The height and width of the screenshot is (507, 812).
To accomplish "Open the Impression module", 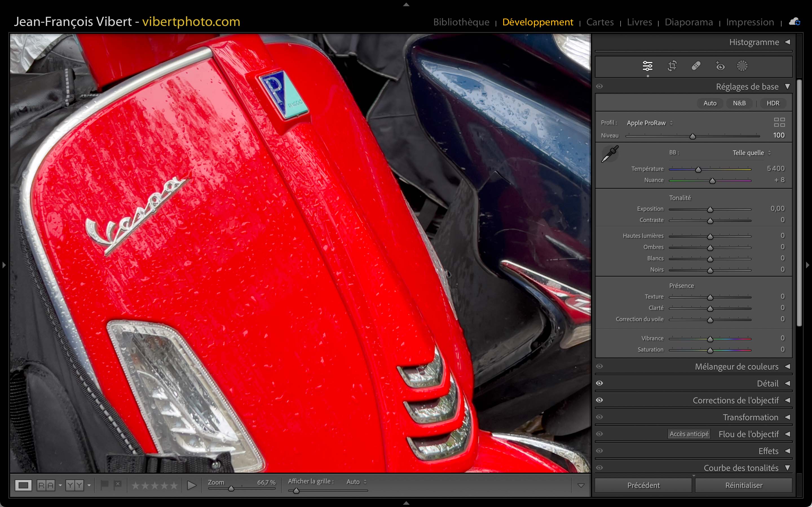I will (x=750, y=22).
